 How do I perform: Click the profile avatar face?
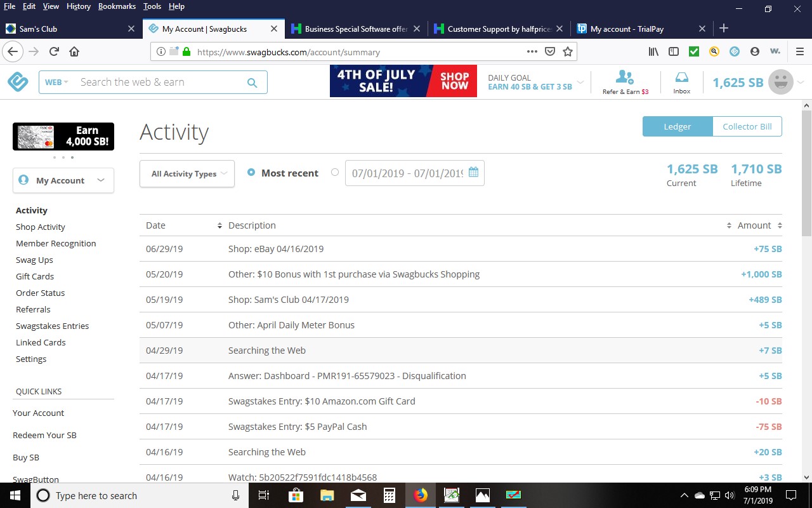(x=781, y=82)
